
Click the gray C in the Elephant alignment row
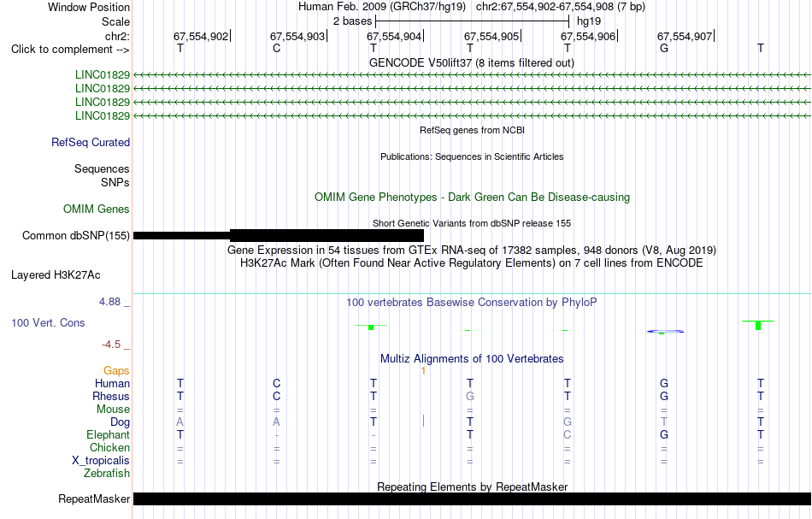point(567,434)
